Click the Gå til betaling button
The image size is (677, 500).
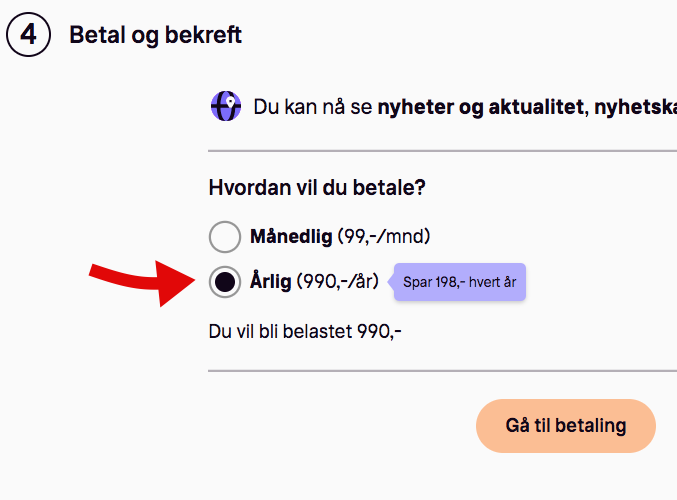[x=566, y=426]
